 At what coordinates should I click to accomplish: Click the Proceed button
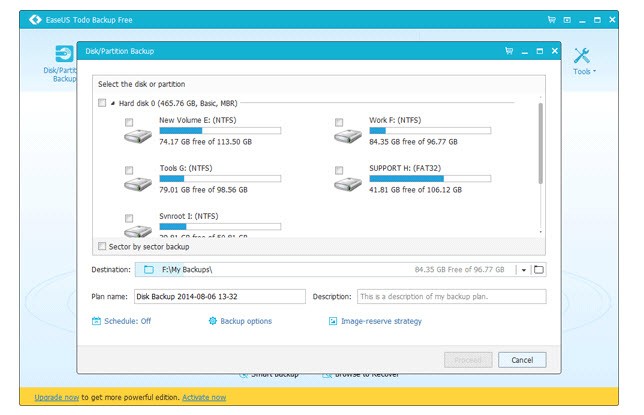coord(468,360)
